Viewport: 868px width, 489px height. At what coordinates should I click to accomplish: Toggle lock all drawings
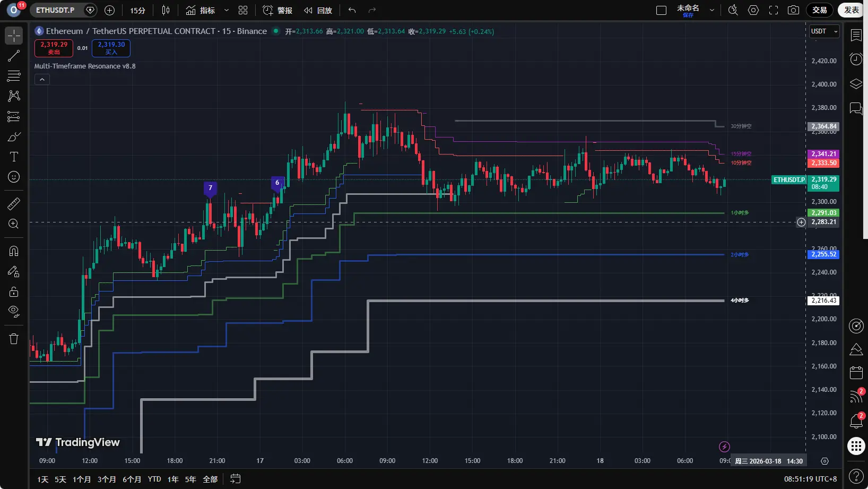[x=14, y=291]
